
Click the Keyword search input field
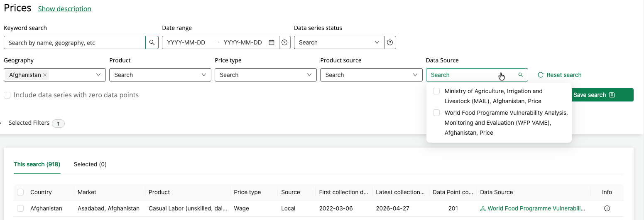pos(75,42)
